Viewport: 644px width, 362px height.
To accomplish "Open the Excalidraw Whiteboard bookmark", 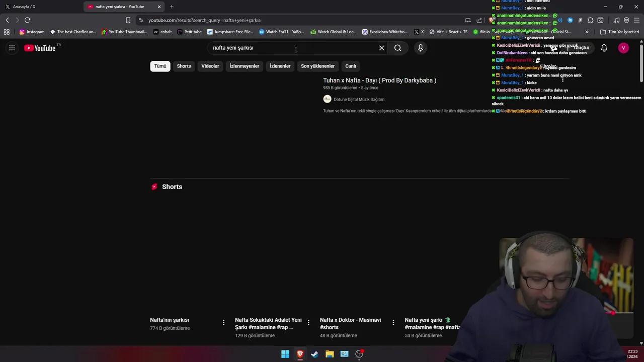I will point(385,32).
